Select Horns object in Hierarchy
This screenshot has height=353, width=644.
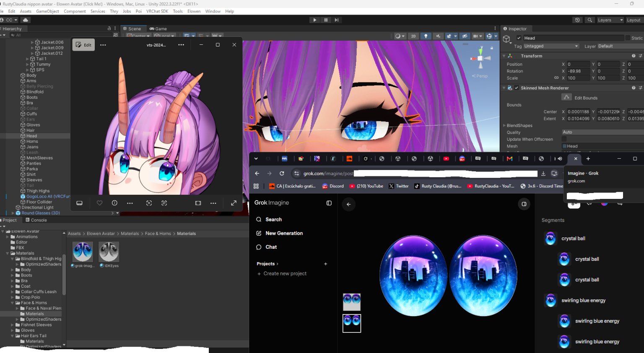(x=32, y=142)
